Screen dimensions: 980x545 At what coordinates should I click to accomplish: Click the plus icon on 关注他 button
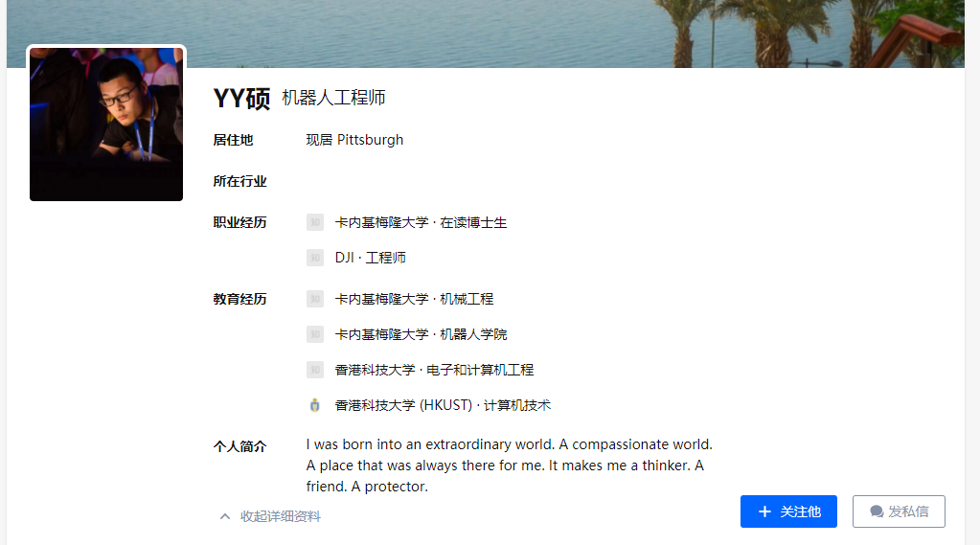[764, 511]
